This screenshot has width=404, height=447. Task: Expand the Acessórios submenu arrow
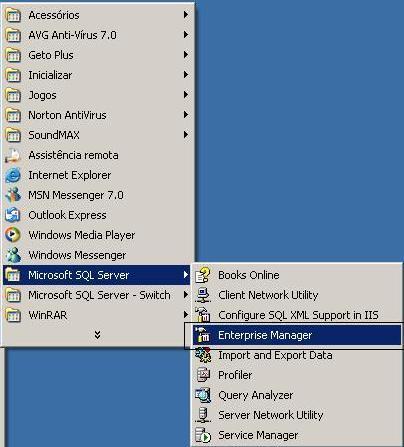click(x=186, y=15)
